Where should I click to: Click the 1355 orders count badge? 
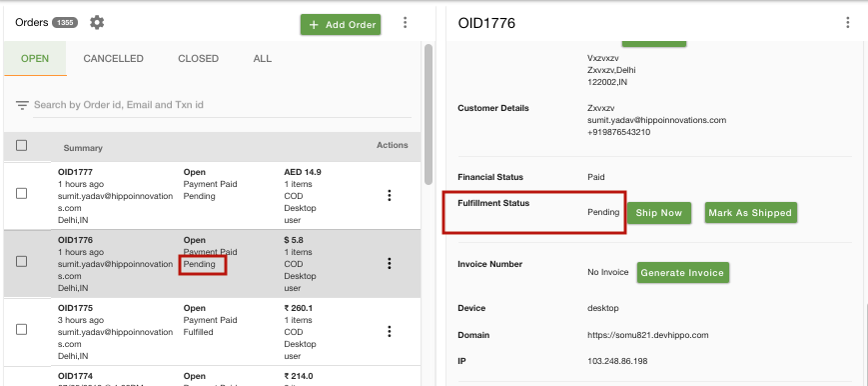65,23
